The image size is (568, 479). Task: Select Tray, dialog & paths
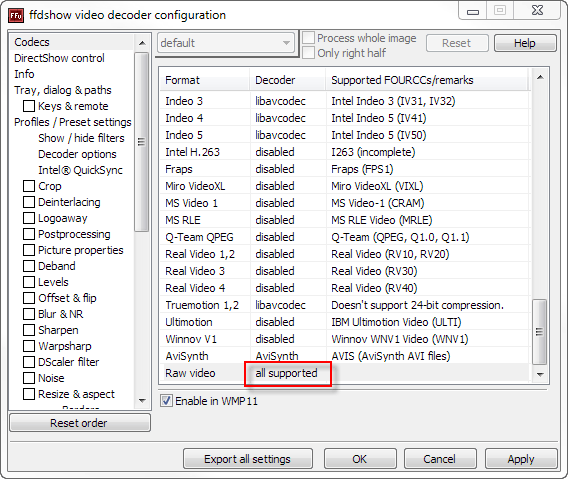click(x=63, y=90)
